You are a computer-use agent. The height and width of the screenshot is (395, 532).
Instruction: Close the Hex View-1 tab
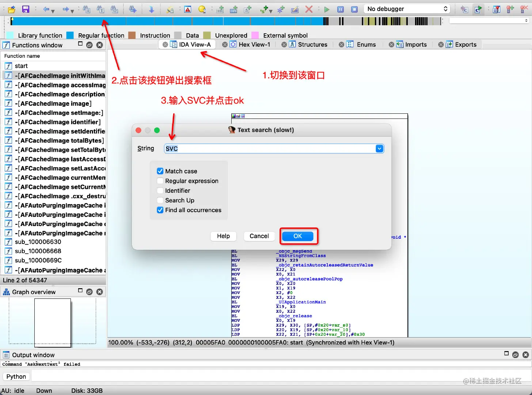pos(225,45)
